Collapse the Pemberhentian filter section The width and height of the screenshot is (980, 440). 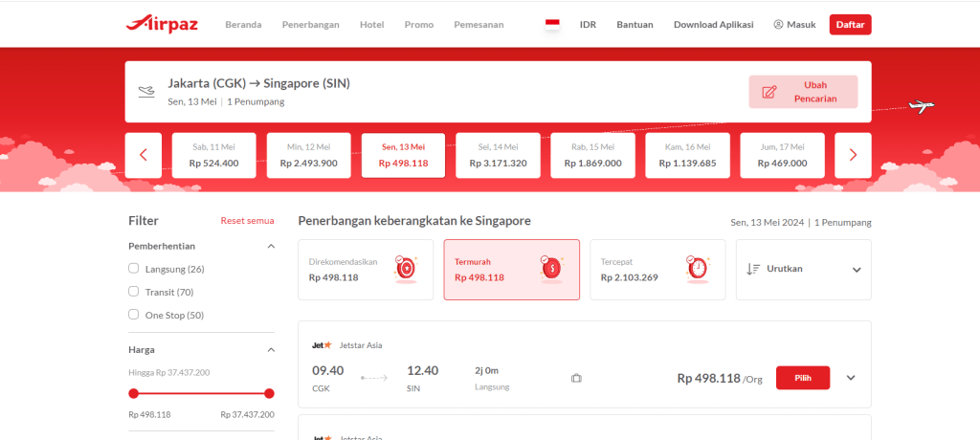[x=269, y=246]
